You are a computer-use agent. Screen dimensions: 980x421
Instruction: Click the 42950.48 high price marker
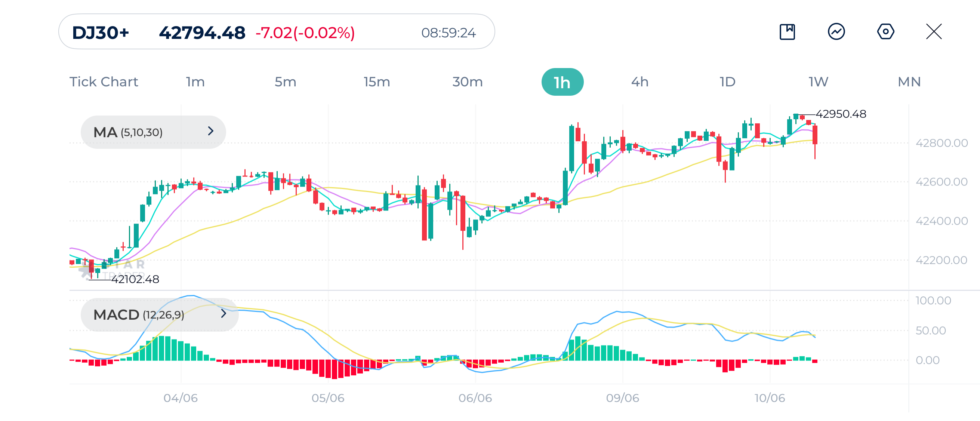point(841,114)
